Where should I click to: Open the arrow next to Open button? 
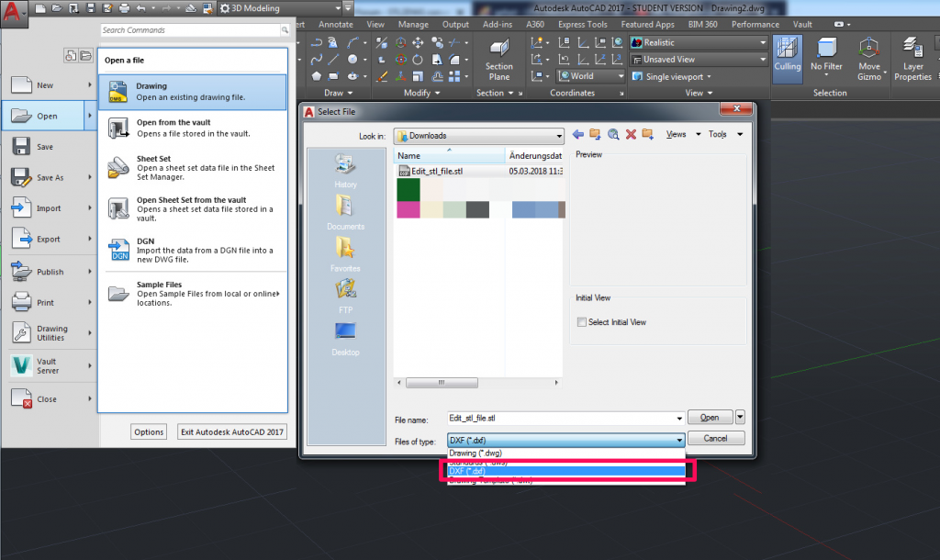(x=741, y=417)
